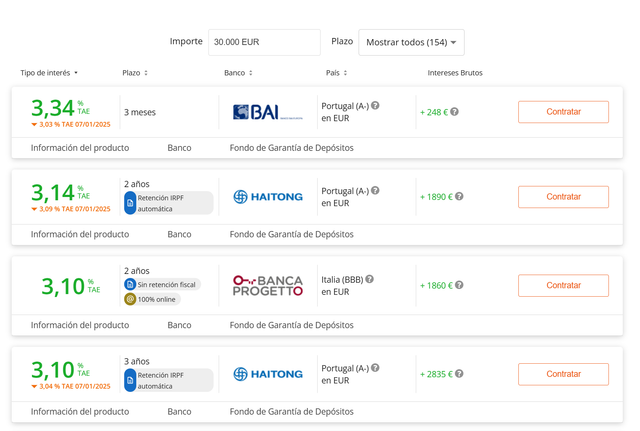Image resolution: width=640 pixels, height=431 pixels.
Task: Click the Sin retención fiscal document icon
Action: (x=130, y=284)
